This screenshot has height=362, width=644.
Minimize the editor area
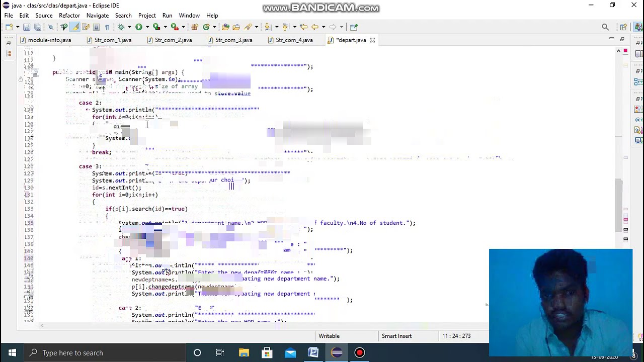click(612, 39)
